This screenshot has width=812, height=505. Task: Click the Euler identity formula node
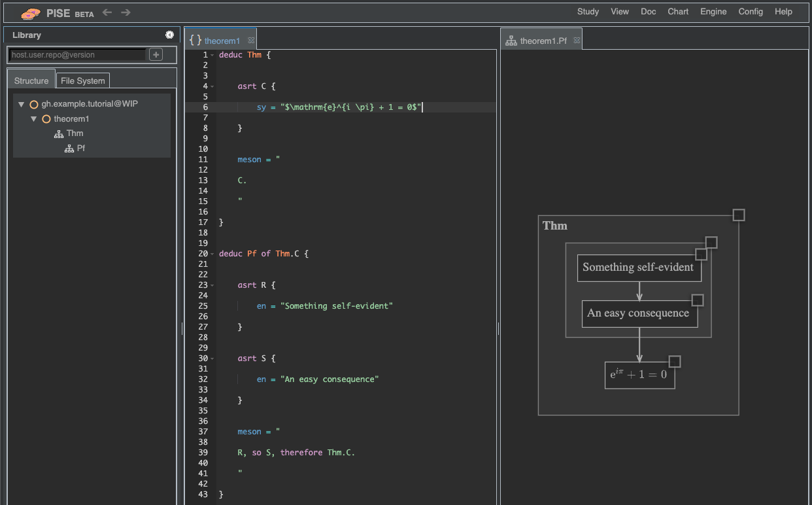tap(638, 375)
